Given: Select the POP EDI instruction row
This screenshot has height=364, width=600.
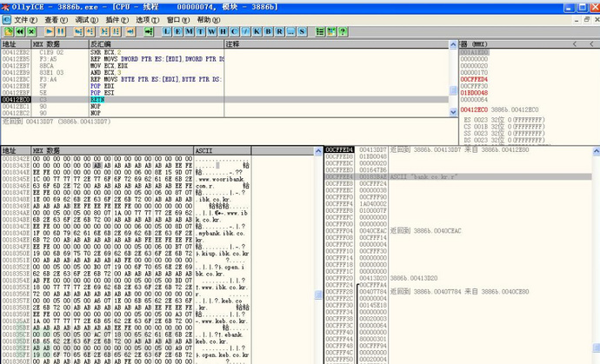Looking at the screenshot, I should [x=224, y=86].
